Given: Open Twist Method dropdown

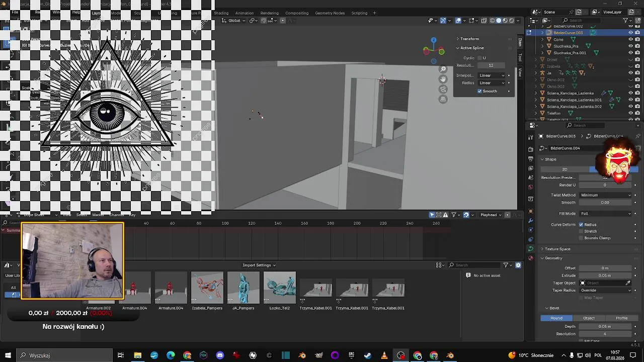Looking at the screenshot, I should (x=605, y=195).
